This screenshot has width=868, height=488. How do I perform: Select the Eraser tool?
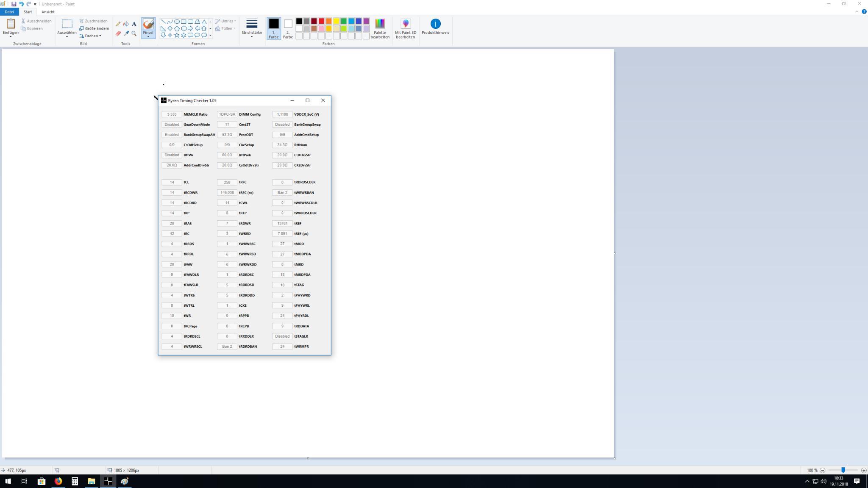point(118,33)
